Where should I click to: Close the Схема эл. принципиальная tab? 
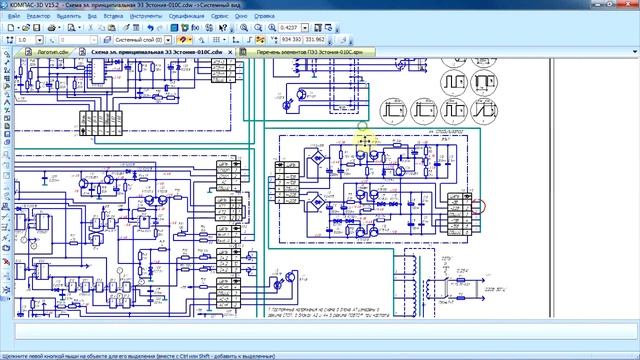[230, 52]
